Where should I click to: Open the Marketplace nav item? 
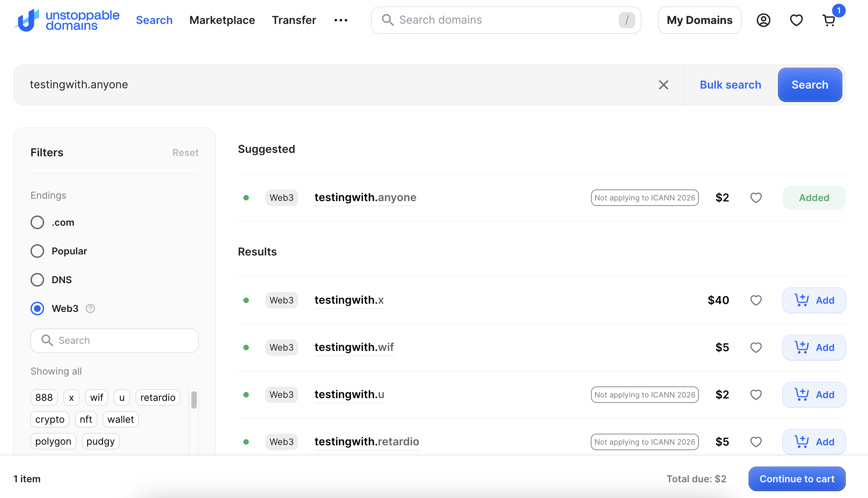pyautogui.click(x=222, y=21)
